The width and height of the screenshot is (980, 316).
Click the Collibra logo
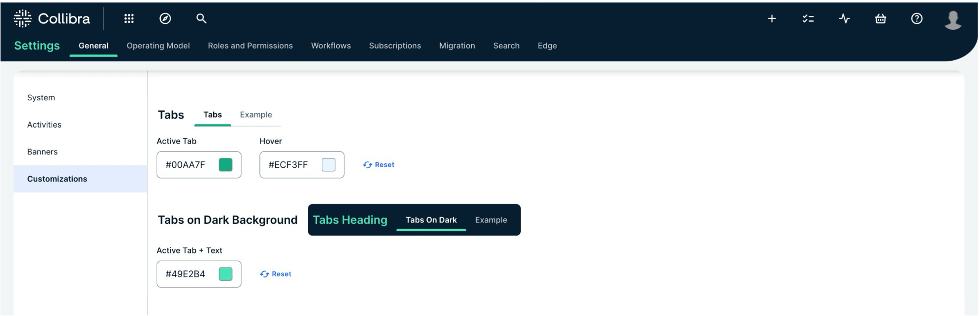point(52,18)
